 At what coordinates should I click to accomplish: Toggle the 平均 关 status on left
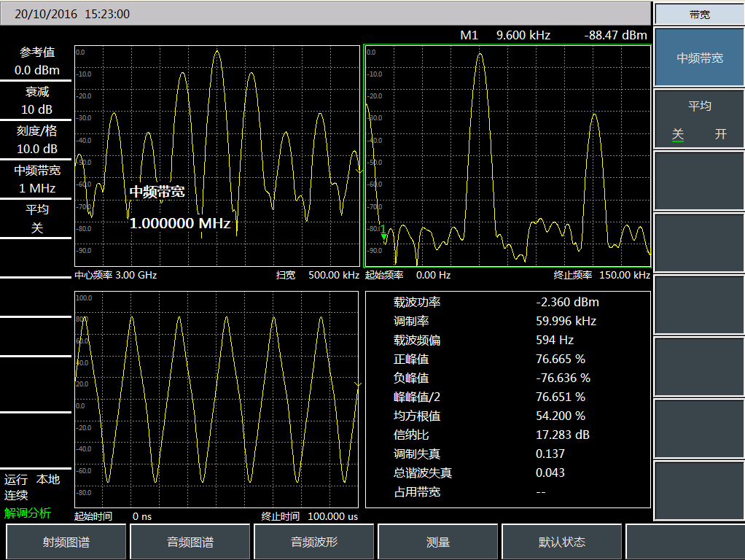tap(37, 219)
